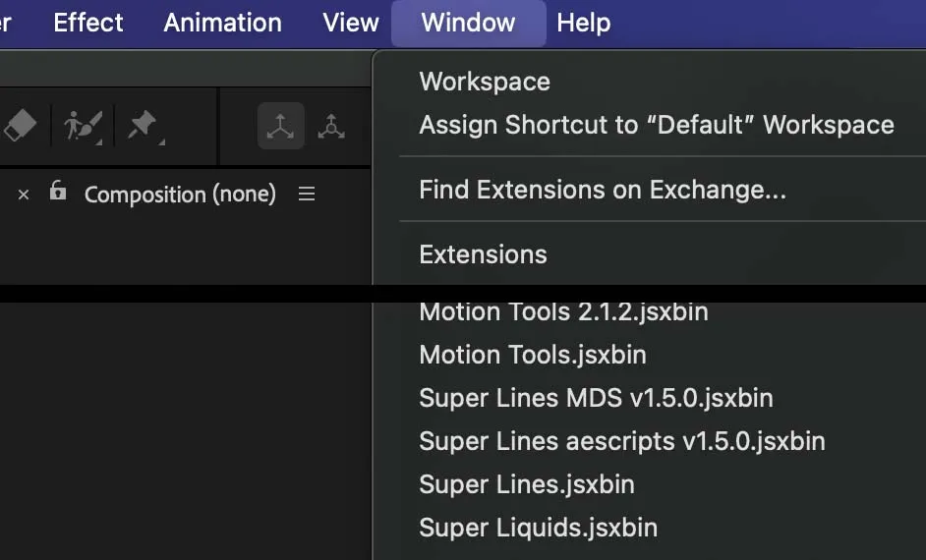The image size is (926, 560).
Task: Select the Eraser tool
Action: click(20, 126)
